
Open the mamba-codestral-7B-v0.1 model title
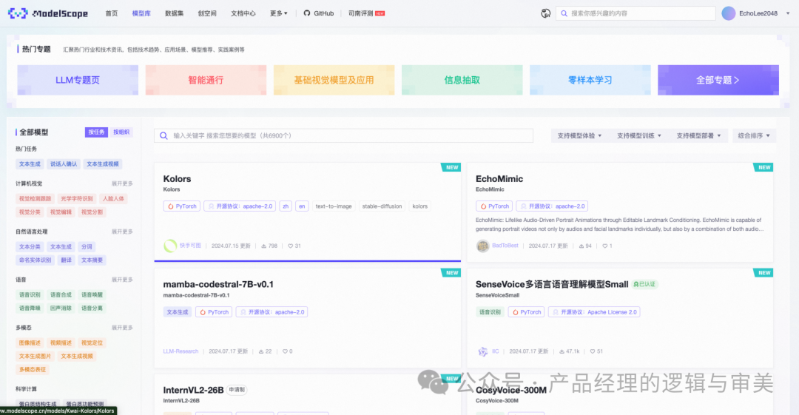218,284
